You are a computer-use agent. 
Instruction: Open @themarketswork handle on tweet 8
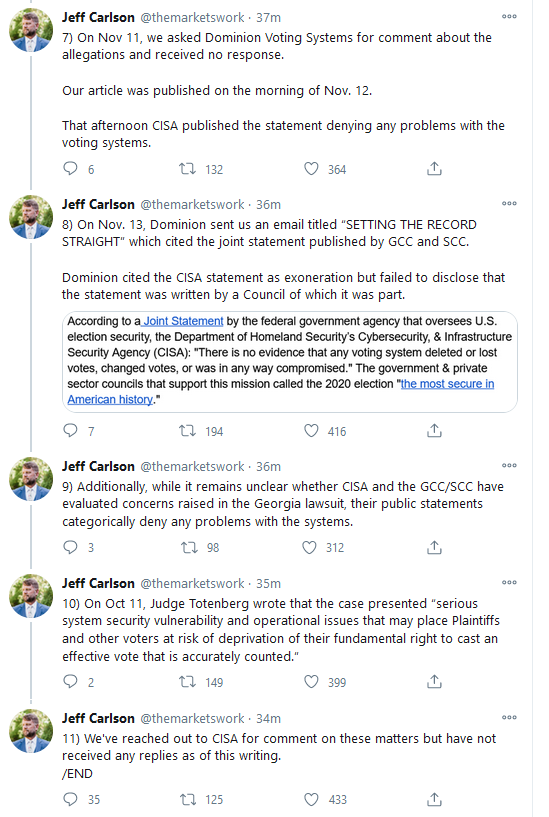[192, 204]
